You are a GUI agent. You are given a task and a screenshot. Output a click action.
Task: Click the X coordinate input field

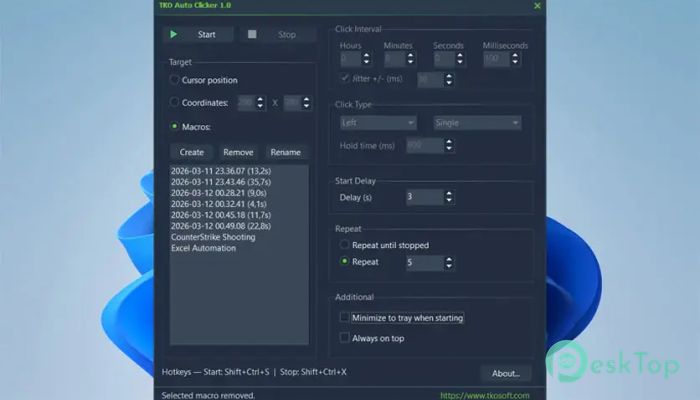[x=246, y=103]
